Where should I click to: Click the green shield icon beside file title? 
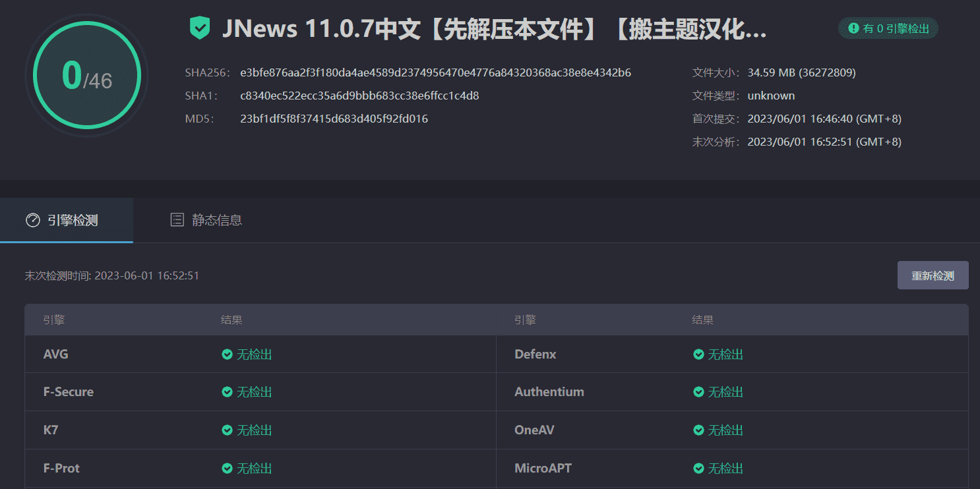pyautogui.click(x=200, y=28)
